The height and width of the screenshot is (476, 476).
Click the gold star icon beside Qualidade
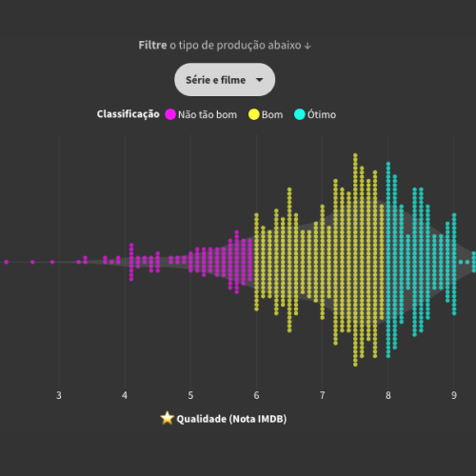(x=167, y=418)
